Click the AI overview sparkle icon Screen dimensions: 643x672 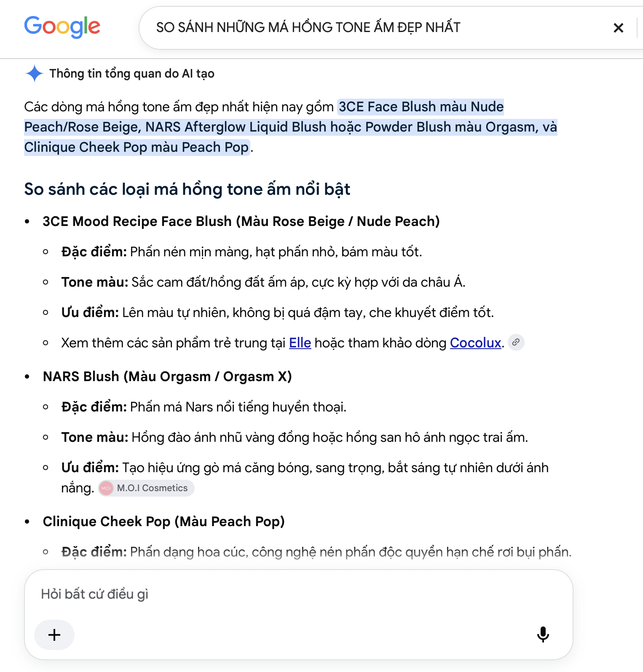point(35,73)
